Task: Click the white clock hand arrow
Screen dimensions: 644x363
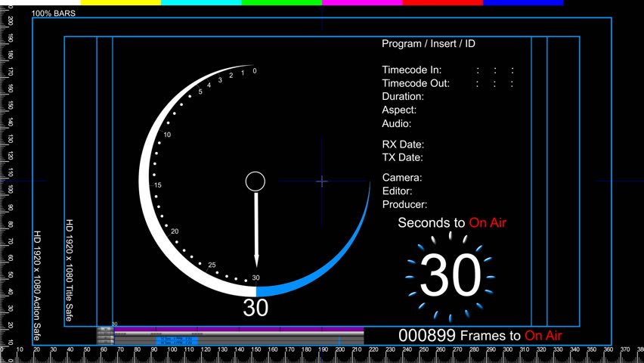Action: [256, 230]
